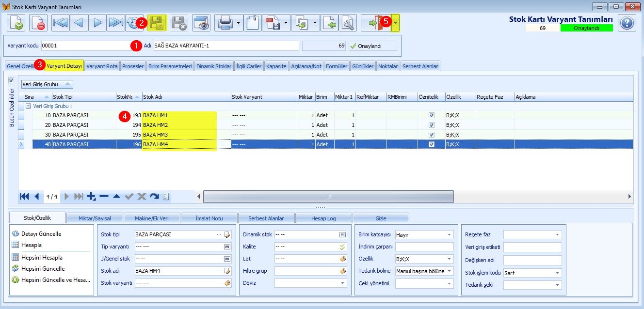This screenshot has width=644, height=309.
Task: Click the Adı field with SAĞ BAZA VARYANTI-1
Action: pyautogui.click(x=226, y=46)
